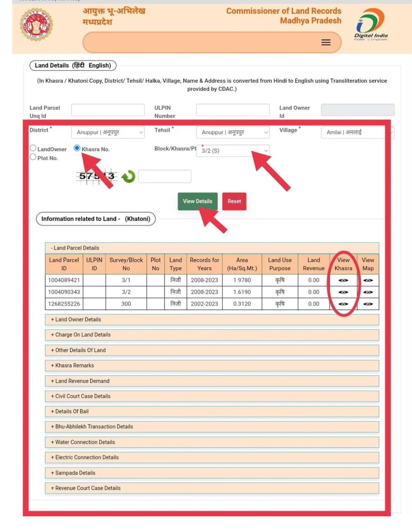Expand Khasra Remarks section
412x532 pixels.
212,365
